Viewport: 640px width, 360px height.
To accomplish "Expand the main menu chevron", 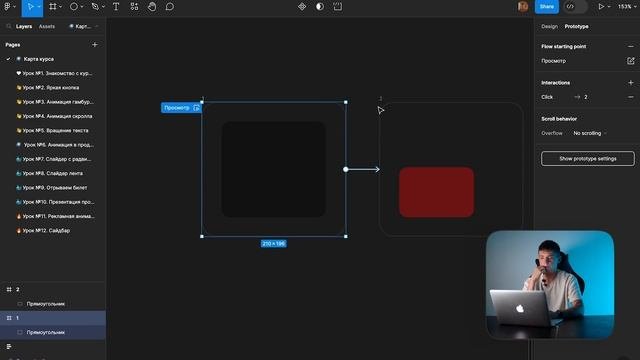I will coord(14,7).
